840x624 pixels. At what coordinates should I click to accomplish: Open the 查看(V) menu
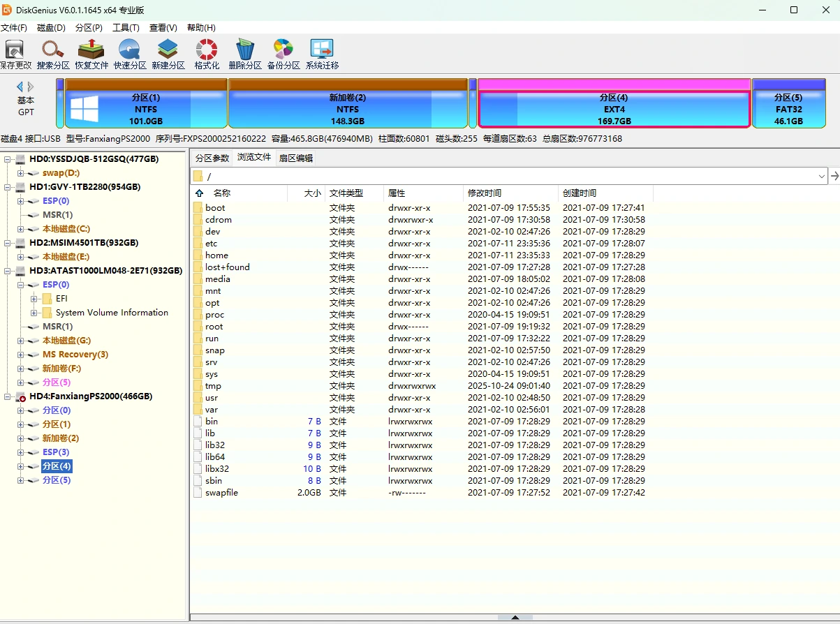pos(163,27)
